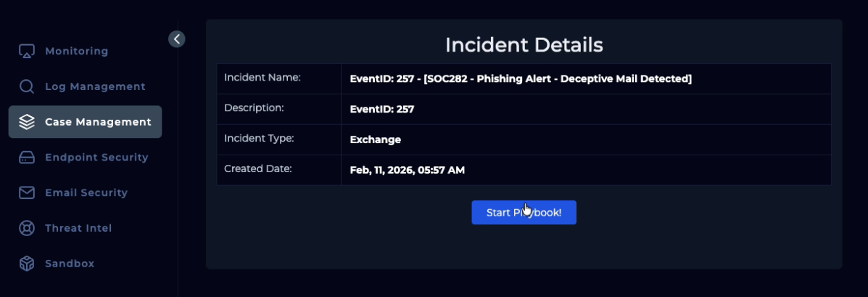Click the Email Security envelope icon
868x297 pixels.
[27, 193]
